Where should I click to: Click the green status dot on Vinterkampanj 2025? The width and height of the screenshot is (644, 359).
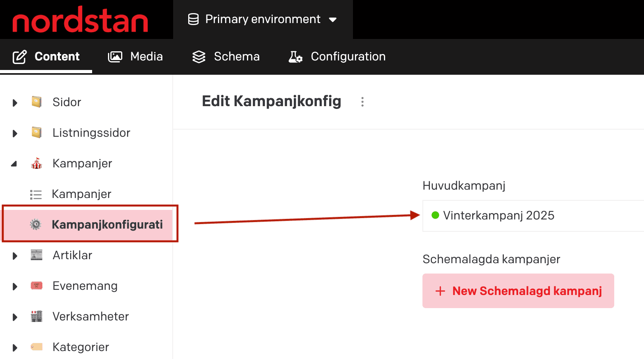436,215
